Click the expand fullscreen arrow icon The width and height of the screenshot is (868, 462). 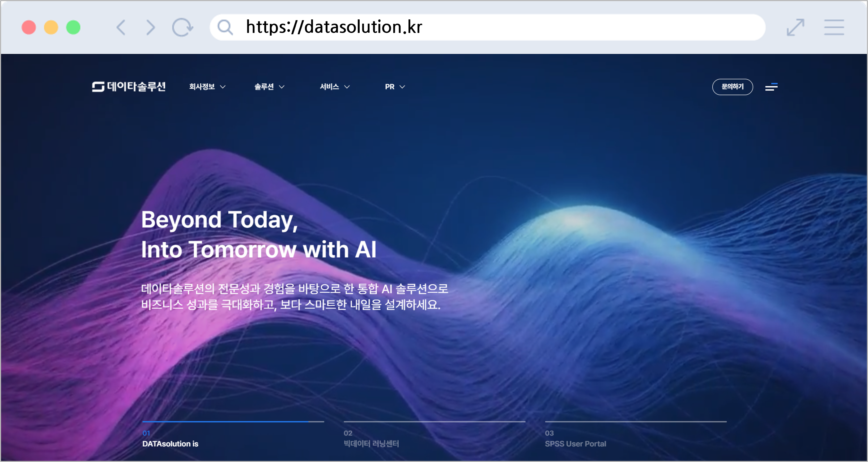click(795, 27)
